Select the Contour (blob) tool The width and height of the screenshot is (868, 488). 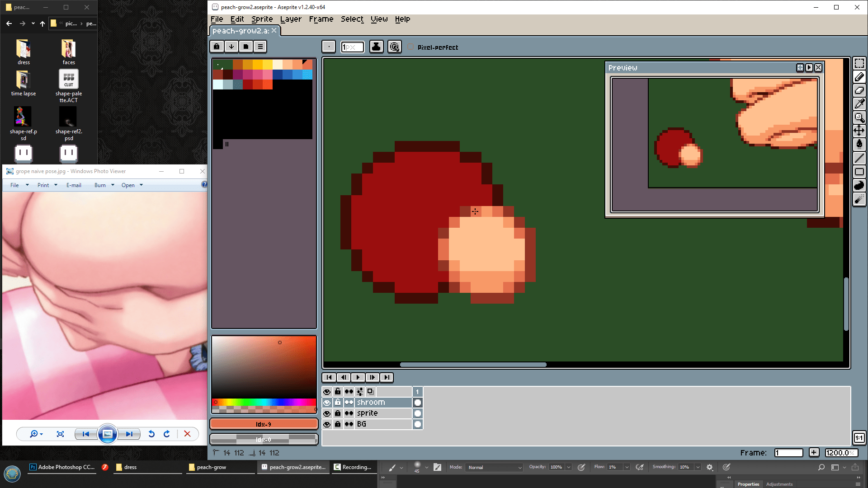859,185
